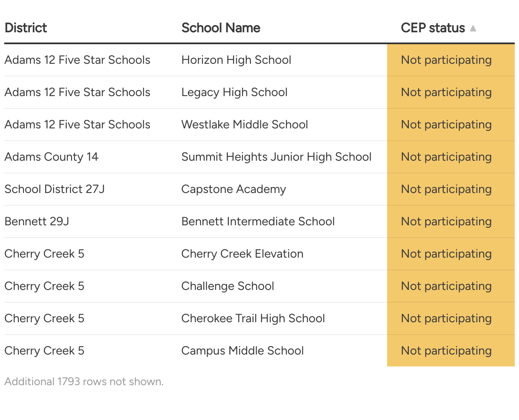This screenshot has height=420, width=519.
Task: Click the Westlake Middle School cell
Action: coord(245,125)
